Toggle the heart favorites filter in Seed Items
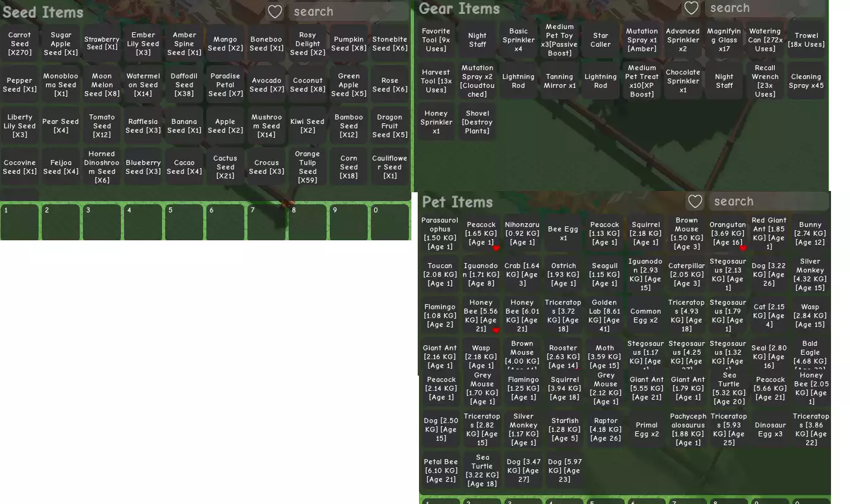850x504 pixels. pyautogui.click(x=275, y=12)
